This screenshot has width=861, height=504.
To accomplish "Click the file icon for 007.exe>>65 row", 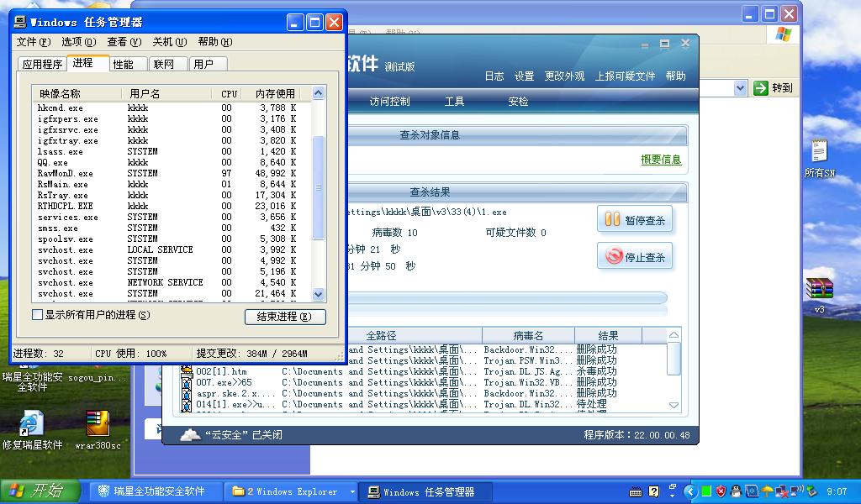I will [187, 382].
